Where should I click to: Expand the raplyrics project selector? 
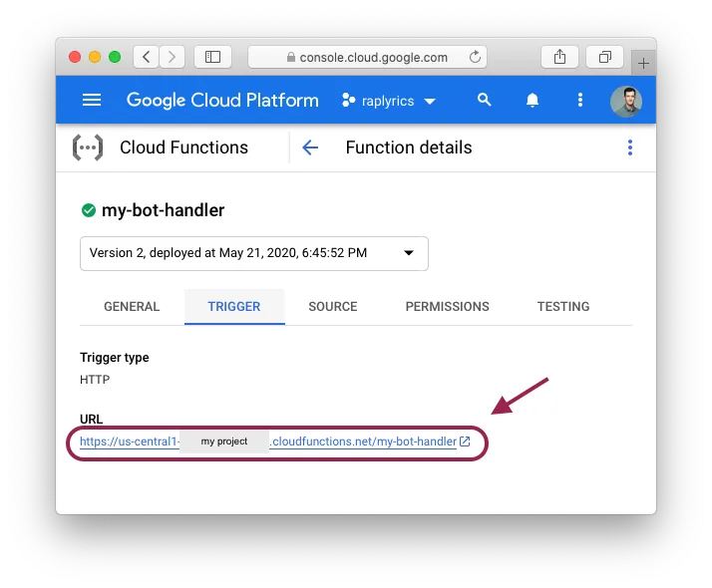pos(389,101)
